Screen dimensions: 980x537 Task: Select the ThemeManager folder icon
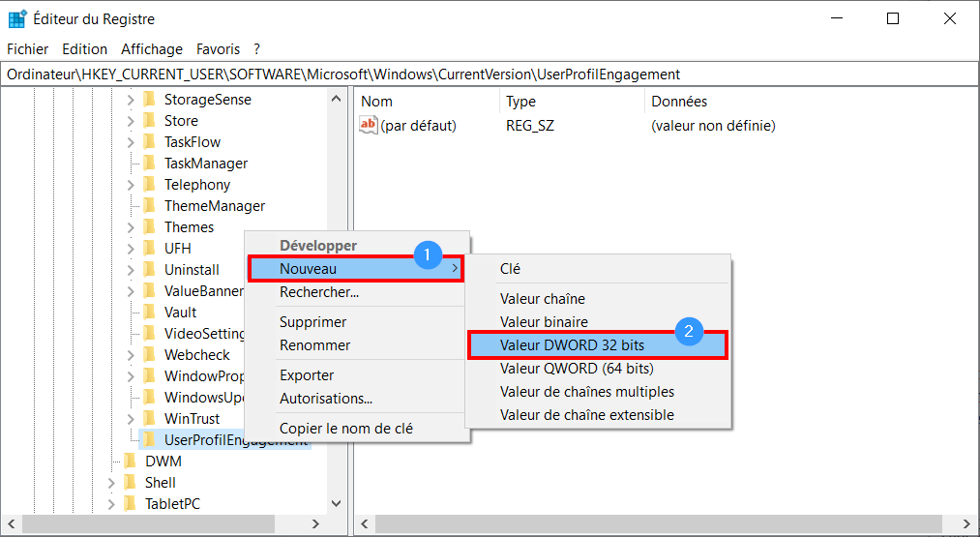149,206
